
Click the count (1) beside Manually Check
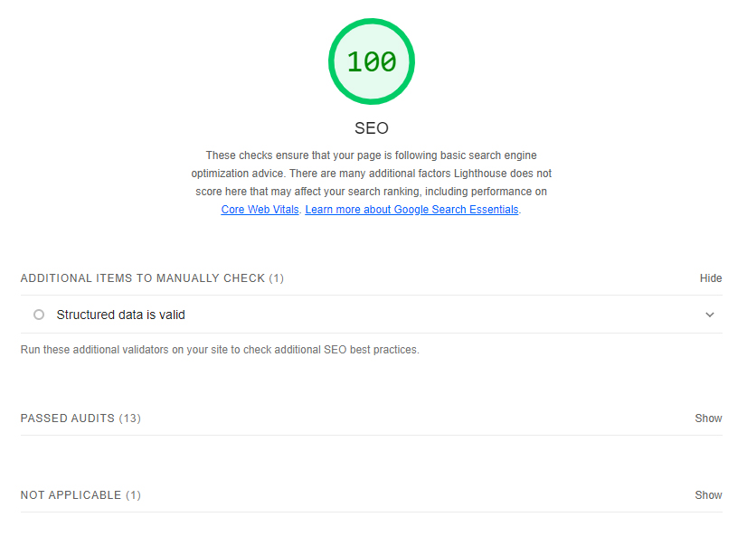(x=276, y=278)
